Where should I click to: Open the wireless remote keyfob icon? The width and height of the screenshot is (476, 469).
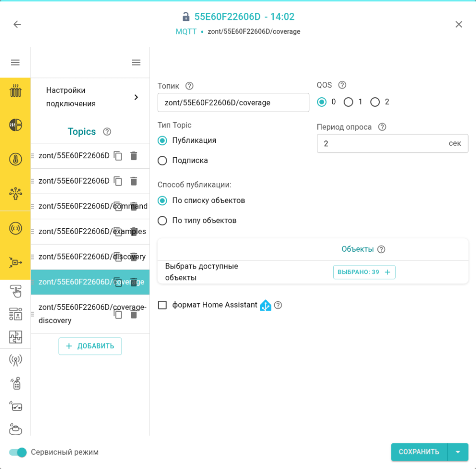pos(15,383)
